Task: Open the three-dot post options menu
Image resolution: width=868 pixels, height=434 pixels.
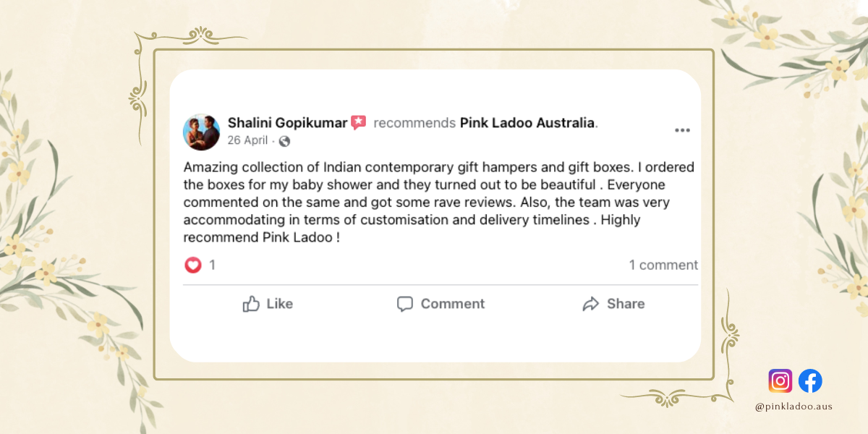Action: tap(682, 131)
